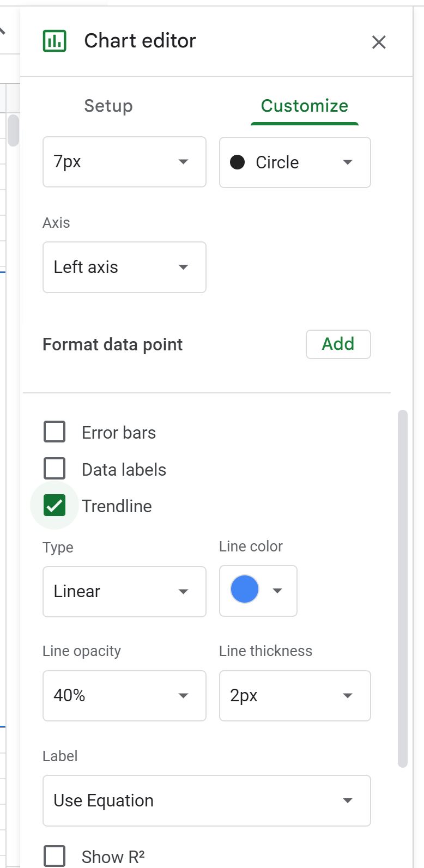The height and width of the screenshot is (868, 424).
Task: Open the 40% line opacity dropdown
Action: [x=124, y=696]
